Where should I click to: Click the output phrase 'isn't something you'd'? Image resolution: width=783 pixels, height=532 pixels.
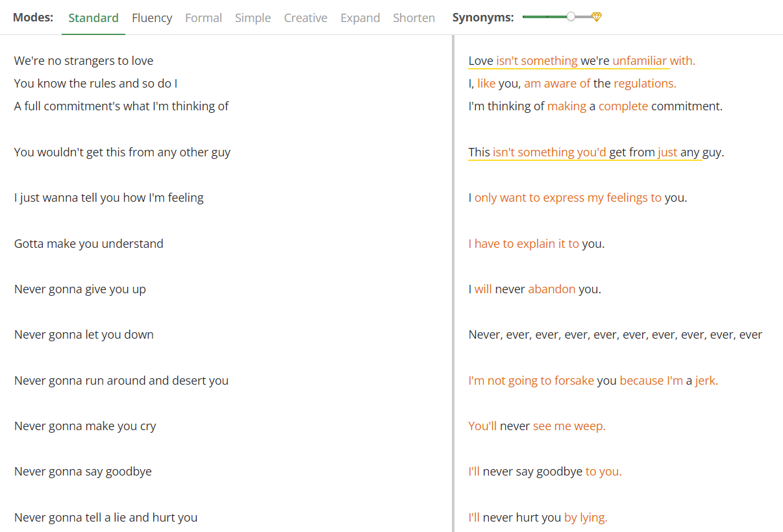coord(549,152)
